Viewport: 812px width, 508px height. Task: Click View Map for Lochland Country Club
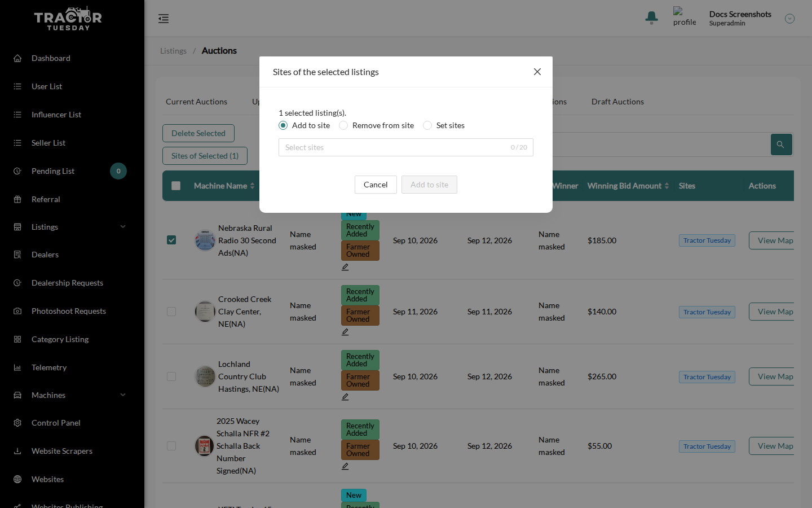(x=771, y=376)
